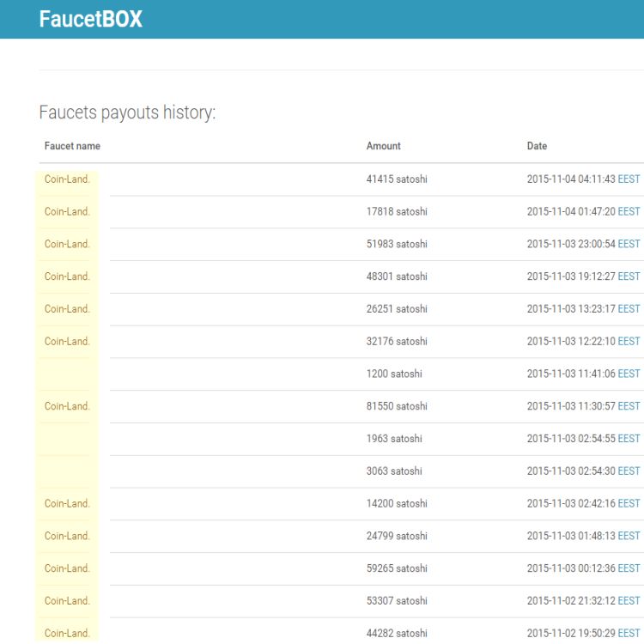
Task: Open Coin-Land link for 59265 satoshi payout
Action: click(x=67, y=568)
